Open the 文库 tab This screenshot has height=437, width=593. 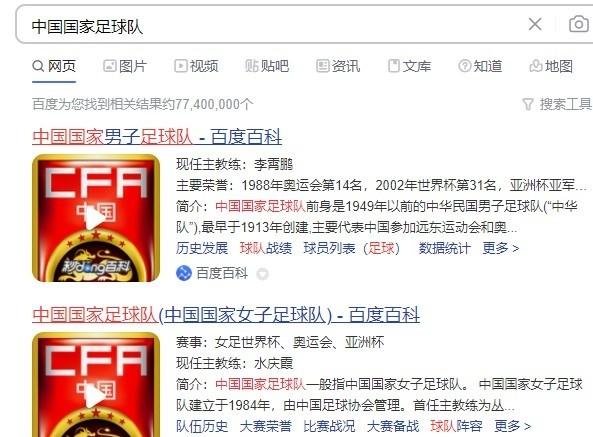(409, 66)
